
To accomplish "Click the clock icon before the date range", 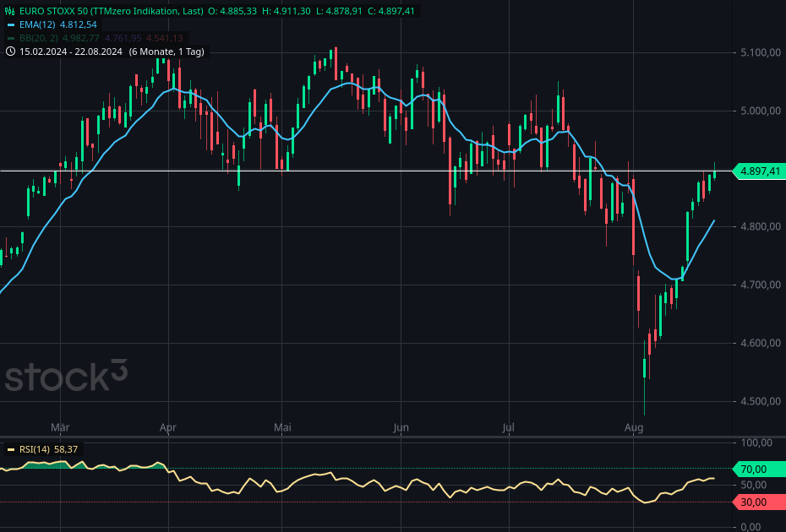I will coord(10,51).
